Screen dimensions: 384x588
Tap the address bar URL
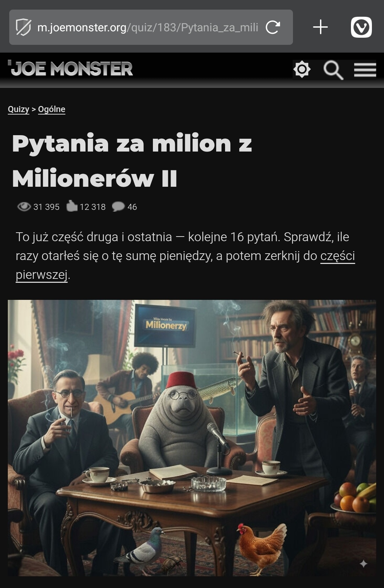pyautogui.click(x=148, y=27)
